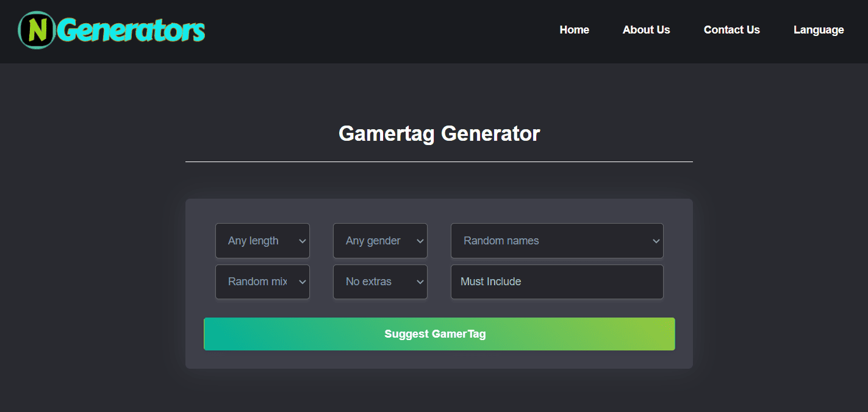This screenshot has height=412, width=868.
Task: Expand the Any length dropdown
Action: (x=262, y=241)
